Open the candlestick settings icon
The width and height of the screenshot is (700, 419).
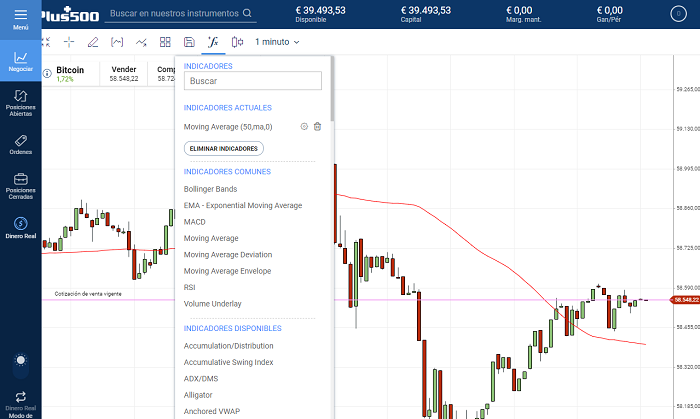click(238, 42)
